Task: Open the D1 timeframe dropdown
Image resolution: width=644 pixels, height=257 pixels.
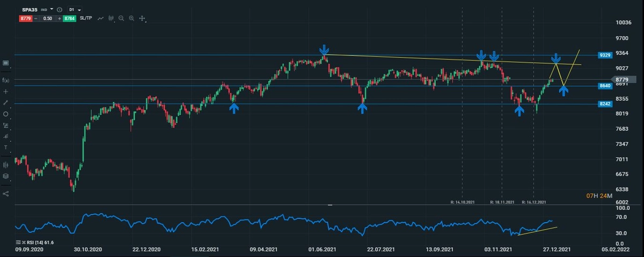Action: (x=75, y=10)
